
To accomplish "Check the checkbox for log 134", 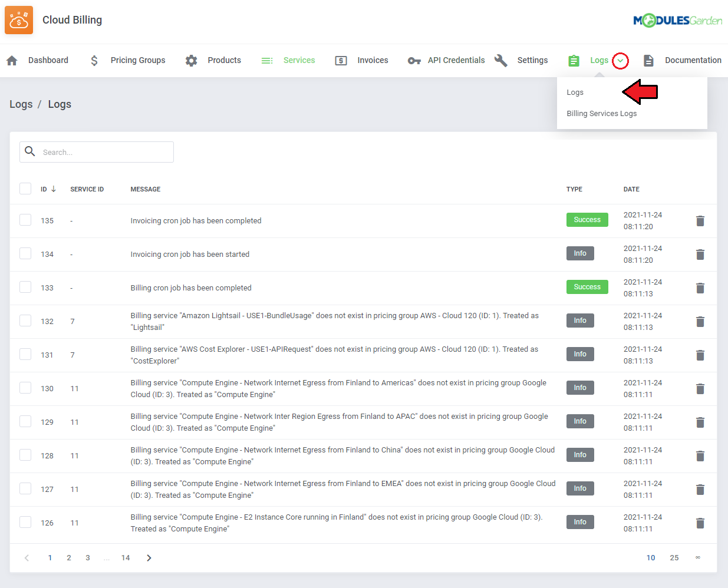I will [x=25, y=253].
